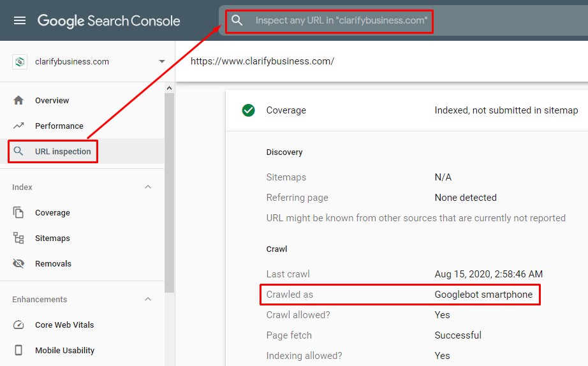Screen dimensions: 588x366
Task: Click the Index section heading
Action: 22,187
